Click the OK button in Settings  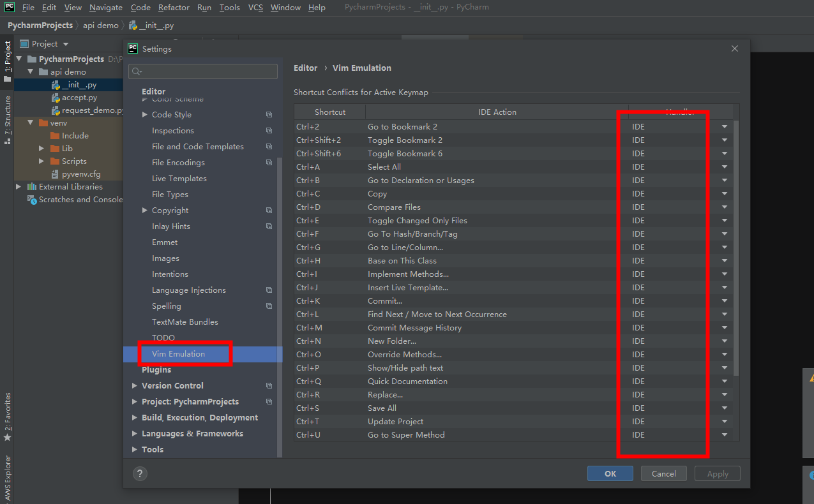[x=610, y=473]
